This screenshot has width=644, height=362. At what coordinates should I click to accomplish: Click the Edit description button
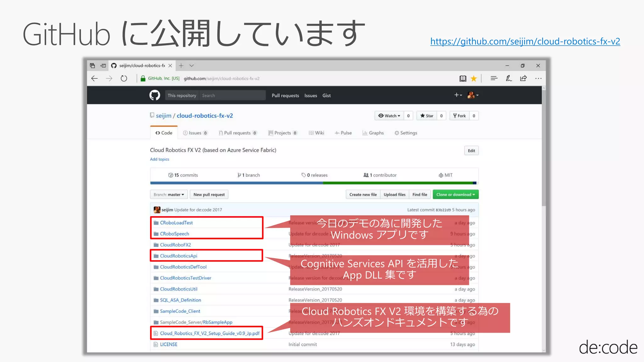(471, 151)
